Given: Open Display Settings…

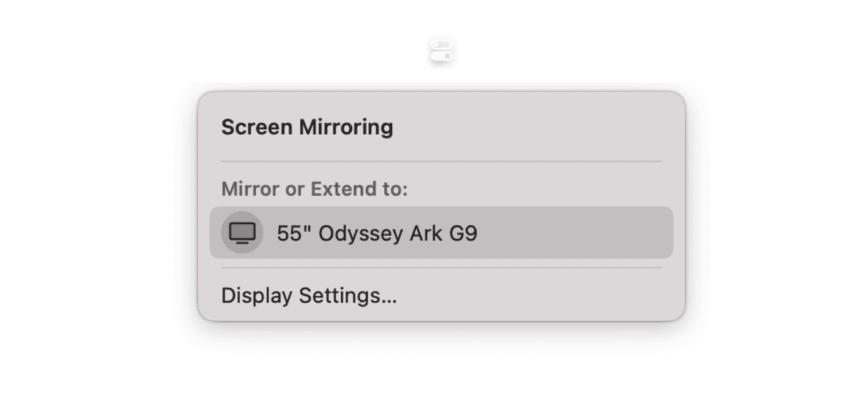Looking at the screenshot, I should click(309, 295).
